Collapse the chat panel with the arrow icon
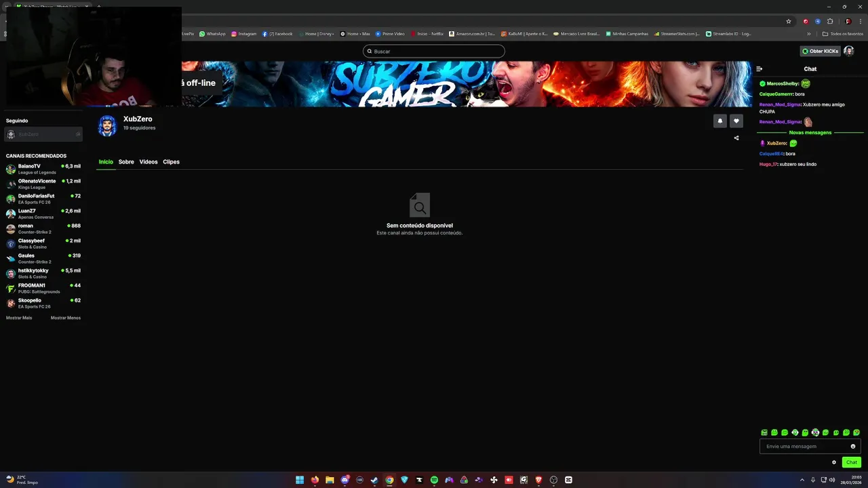The width and height of the screenshot is (868, 488). click(759, 69)
